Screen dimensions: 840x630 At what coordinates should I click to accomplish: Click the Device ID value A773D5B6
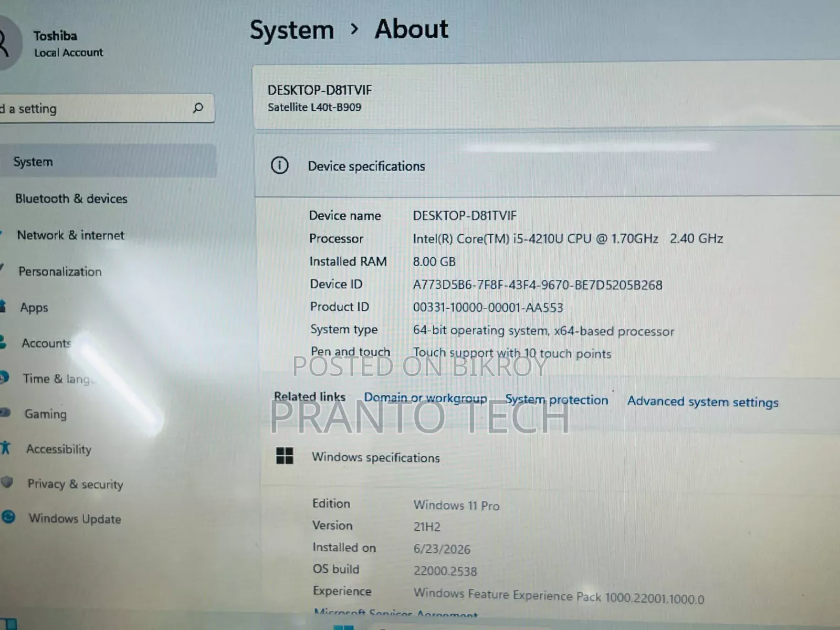pos(538,285)
